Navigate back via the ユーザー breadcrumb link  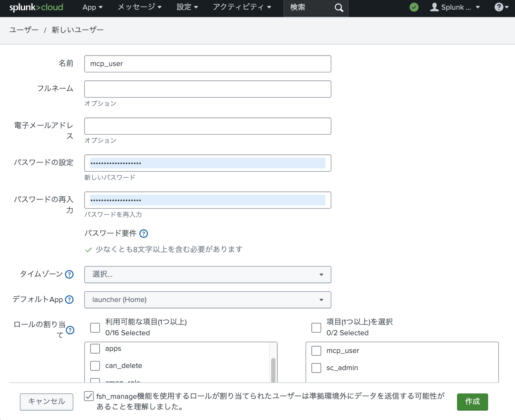click(24, 30)
